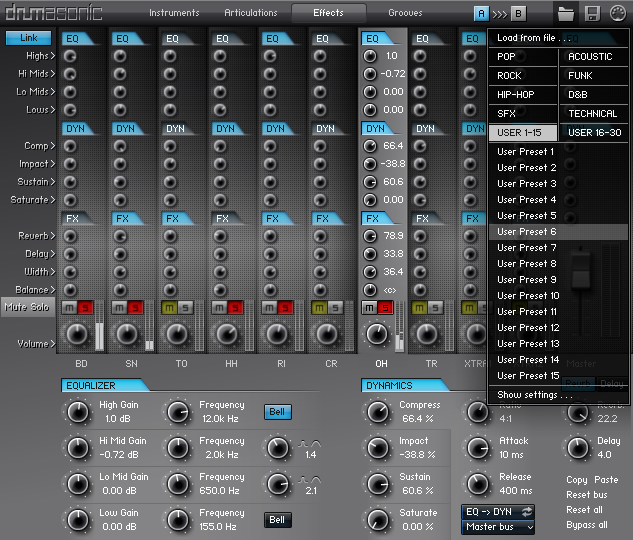The image size is (633, 540).
Task: Click the save floppy disk icon
Action: pyautogui.click(x=592, y=14)
